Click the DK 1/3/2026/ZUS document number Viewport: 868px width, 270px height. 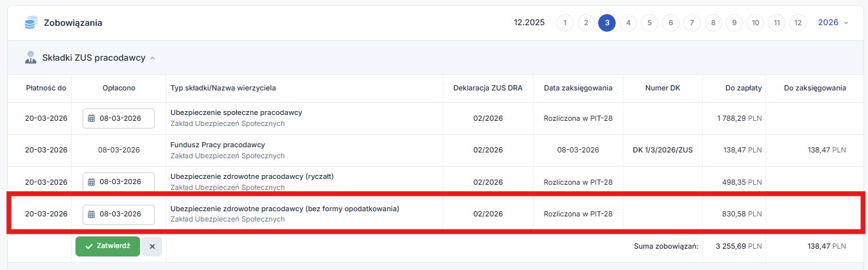[x=663, y=150]
